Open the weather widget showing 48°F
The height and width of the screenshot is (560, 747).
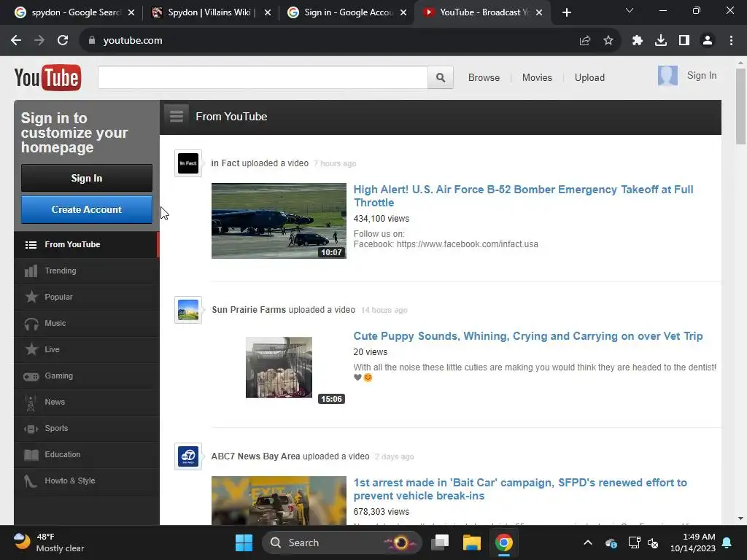tap(49, 542)
